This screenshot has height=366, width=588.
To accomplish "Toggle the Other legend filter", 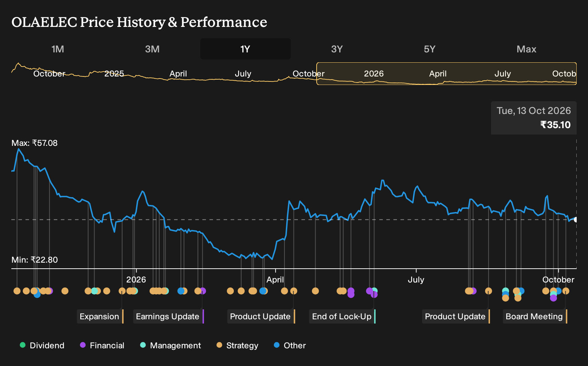I will [290, 345].
